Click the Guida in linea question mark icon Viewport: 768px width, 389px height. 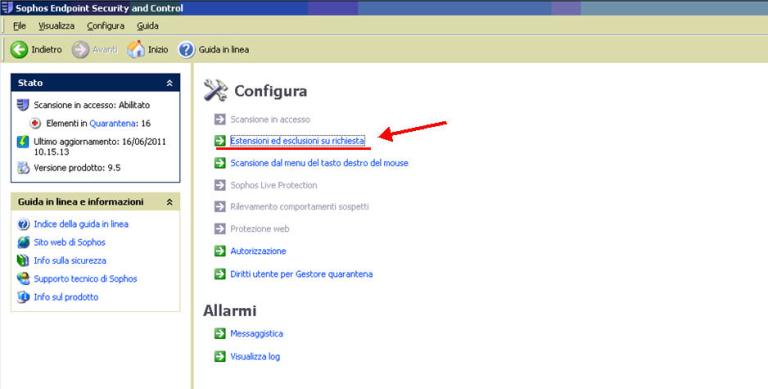[186, 49]
